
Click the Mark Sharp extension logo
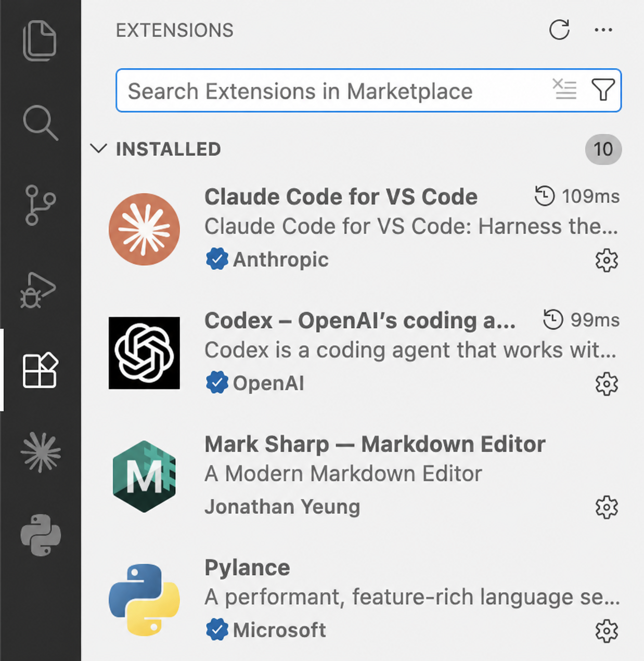coord(144,476)
